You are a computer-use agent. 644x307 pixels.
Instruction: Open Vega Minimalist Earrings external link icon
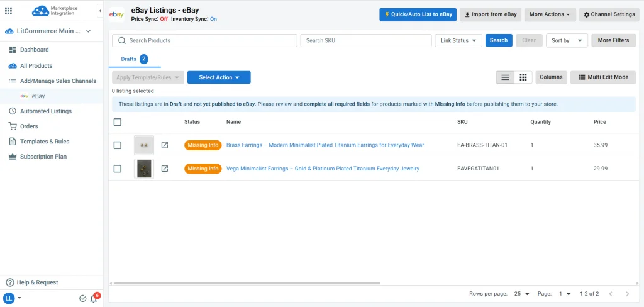165,169
